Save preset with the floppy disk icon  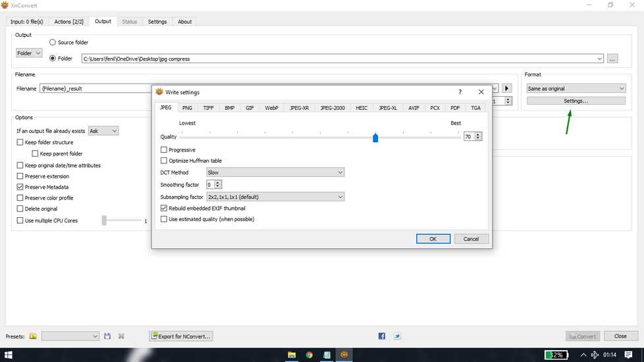[x=107, y=336]
